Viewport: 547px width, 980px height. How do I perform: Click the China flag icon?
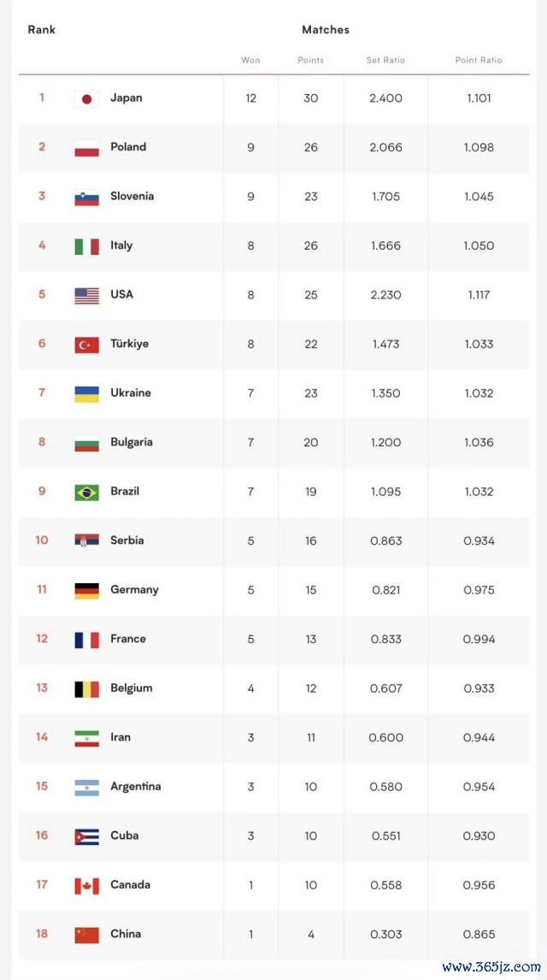(87, 935)
